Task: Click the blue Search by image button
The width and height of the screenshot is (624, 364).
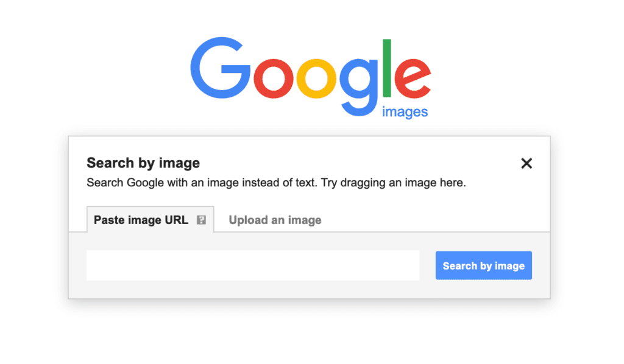Action: pyautogui.click(x=483, y=265)
